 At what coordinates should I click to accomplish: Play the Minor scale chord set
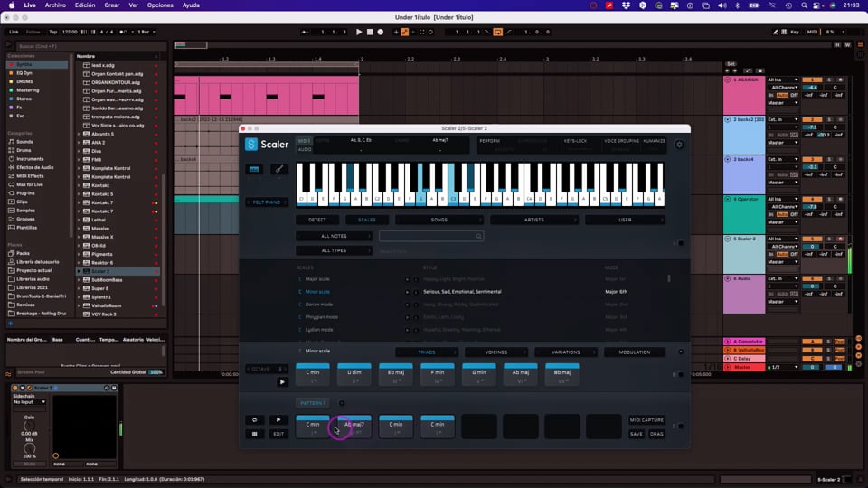(x=282, y=381)
